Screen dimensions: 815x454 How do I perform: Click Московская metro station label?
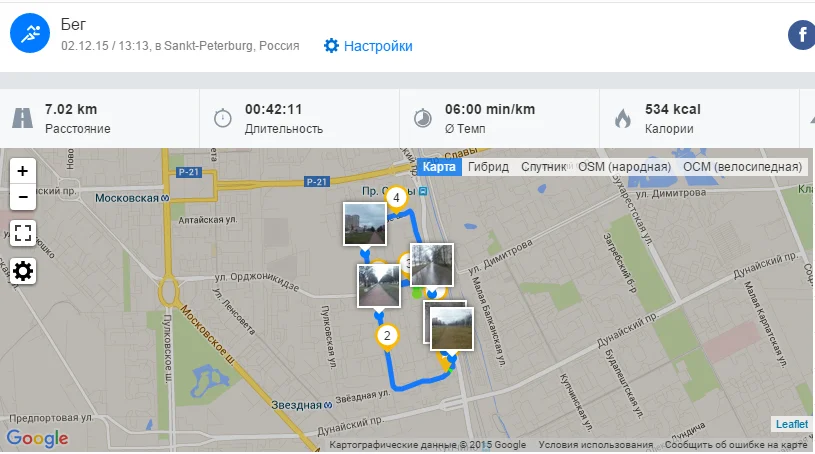132,198
